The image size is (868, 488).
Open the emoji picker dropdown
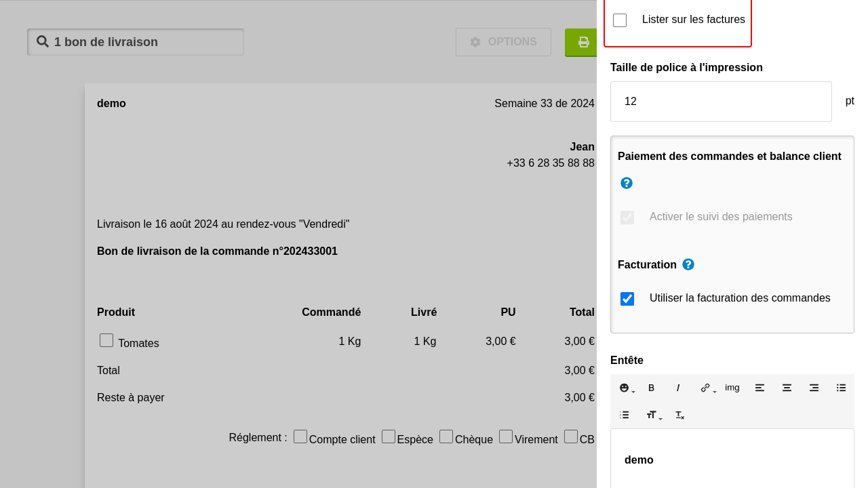(627, 388)
